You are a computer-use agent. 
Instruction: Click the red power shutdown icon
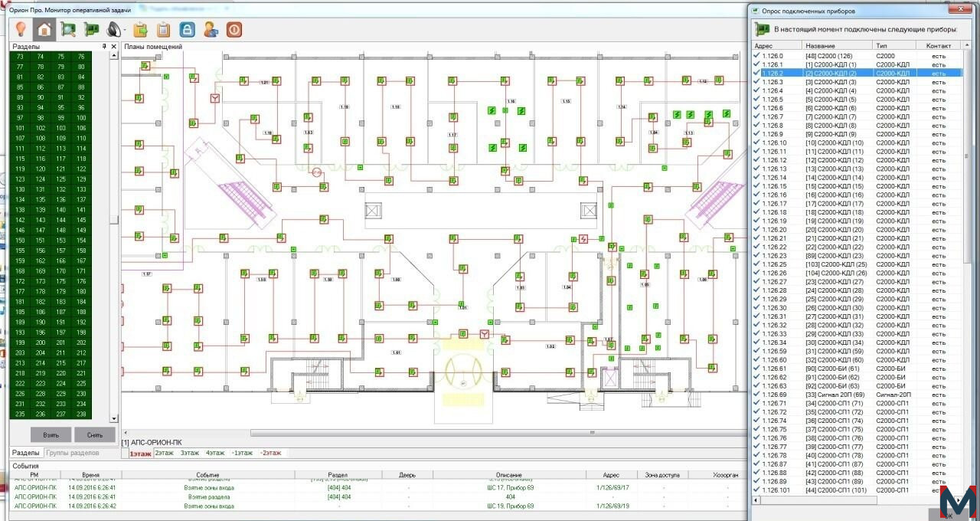coord(234,30)
